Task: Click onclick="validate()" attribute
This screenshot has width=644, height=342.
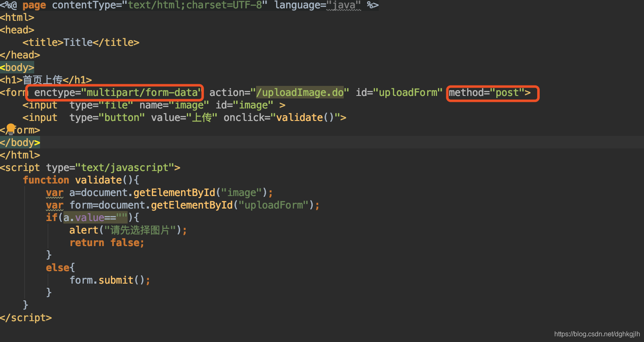Action: point(282,118)
